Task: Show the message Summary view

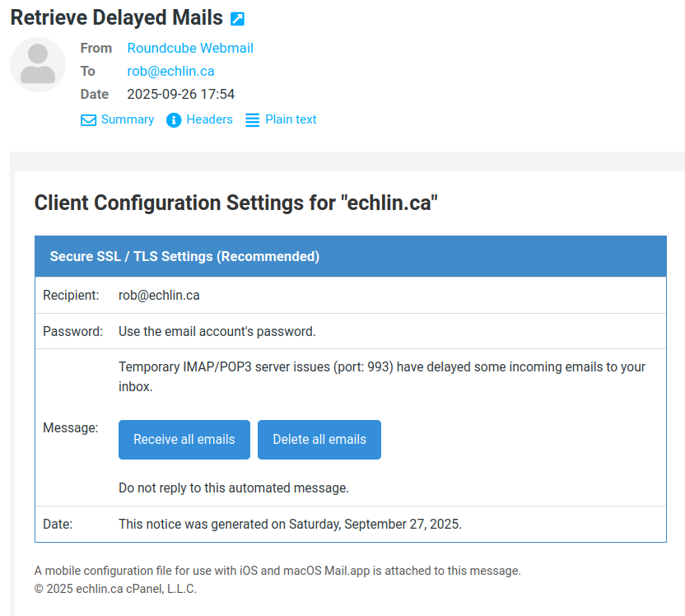Action: click(127, 119)
